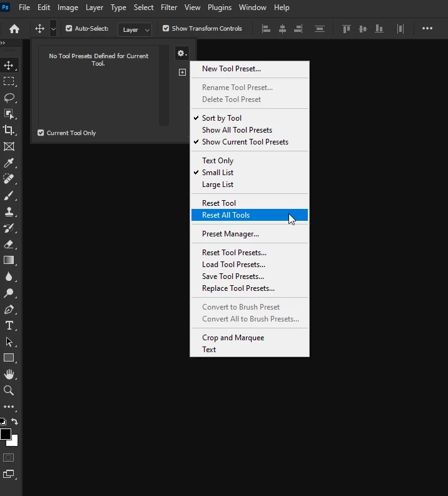Select the Clone Stamp tool
This screenshot has height=496, width=448.
coord(9,211)
